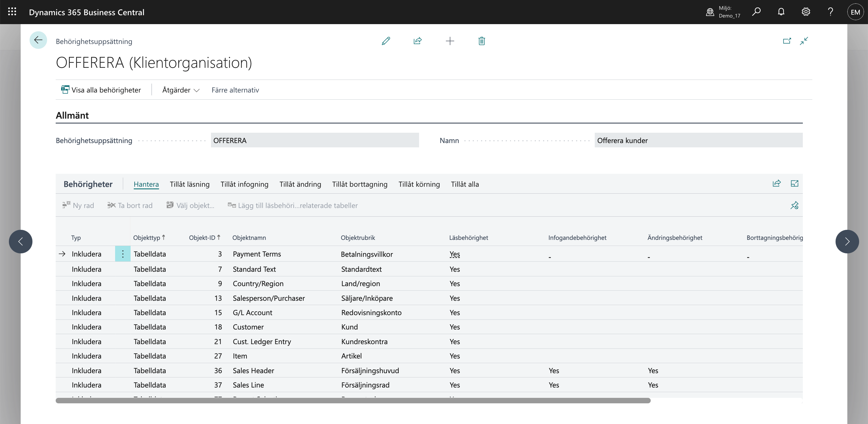Go to previous record with left arrow

(21, 242)
